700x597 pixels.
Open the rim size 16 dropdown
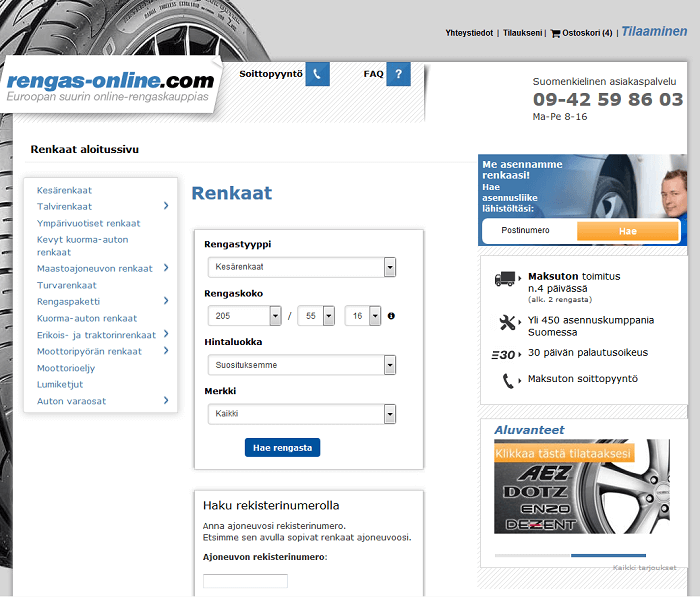(363, 316)
